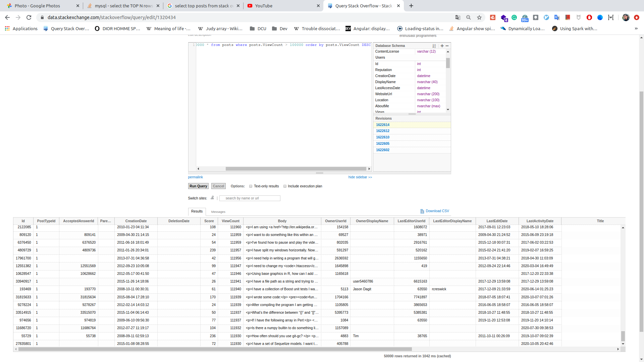Screen dimensions: 644x362
Task: Reload the page
Action: tap(29, 17)
